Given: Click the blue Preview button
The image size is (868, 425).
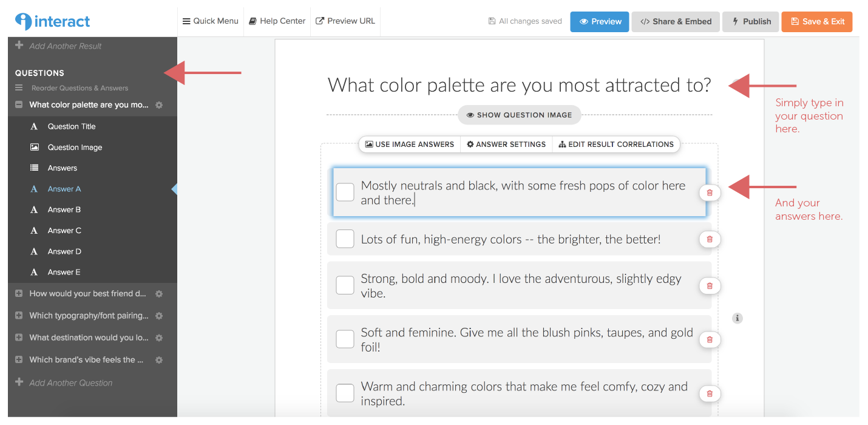Looking at the screenshot, I should [600, 21].
